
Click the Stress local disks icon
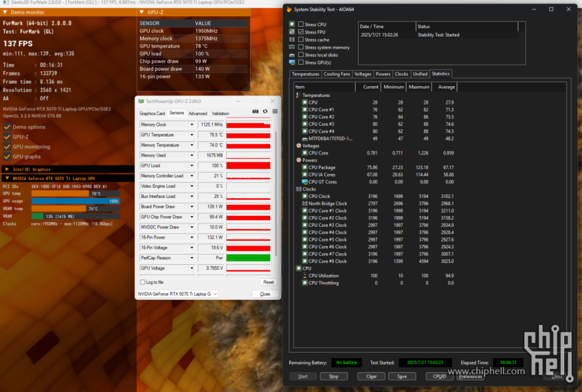pos(292,55)
